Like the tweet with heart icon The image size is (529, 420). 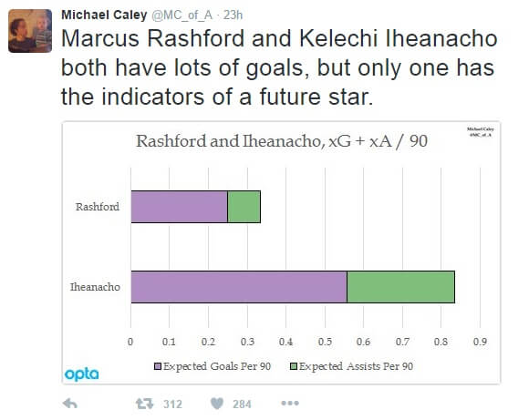point(217,404)
